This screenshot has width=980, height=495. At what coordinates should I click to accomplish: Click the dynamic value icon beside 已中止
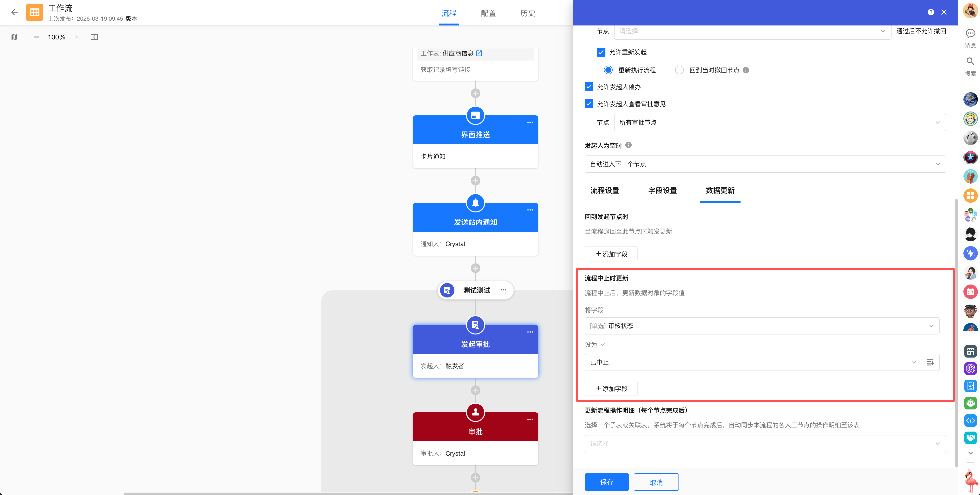coord(930,362)
